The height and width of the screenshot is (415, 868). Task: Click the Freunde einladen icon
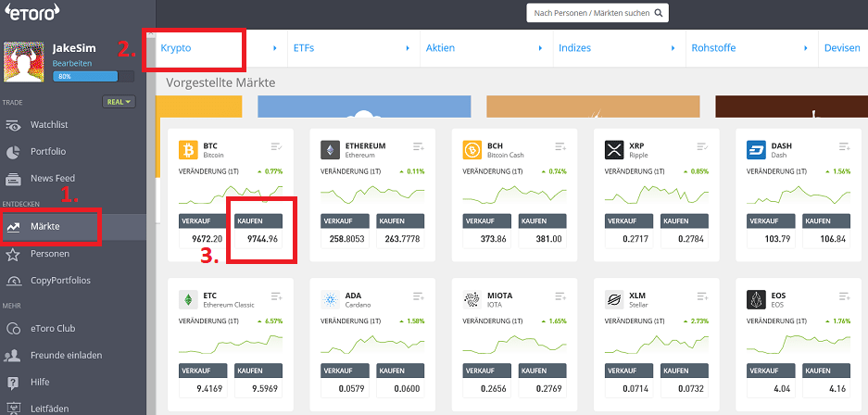[x=13, y=355]
